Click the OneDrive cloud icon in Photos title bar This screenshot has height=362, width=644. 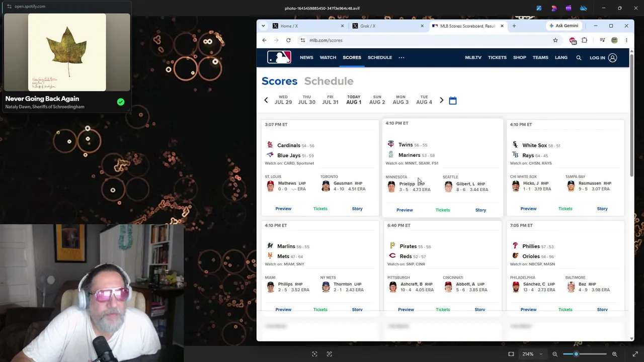coord(584,8)
